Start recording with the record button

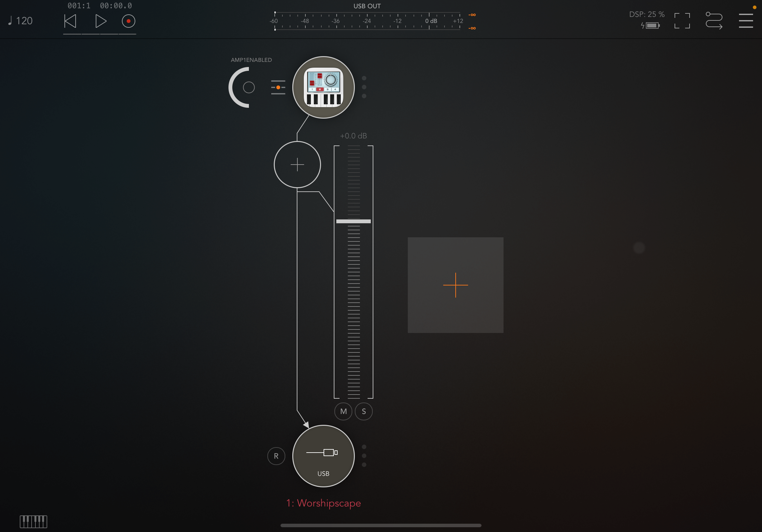tap(129, 21)
